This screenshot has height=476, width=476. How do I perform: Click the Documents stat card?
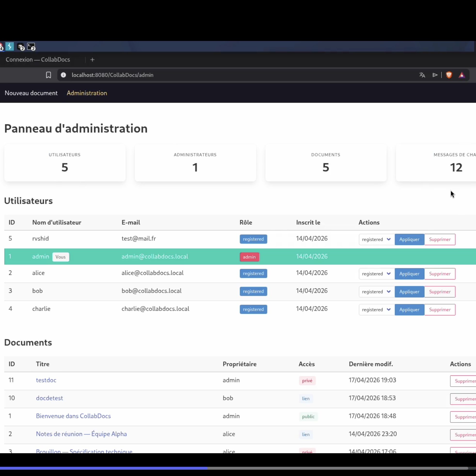[326, 163]
